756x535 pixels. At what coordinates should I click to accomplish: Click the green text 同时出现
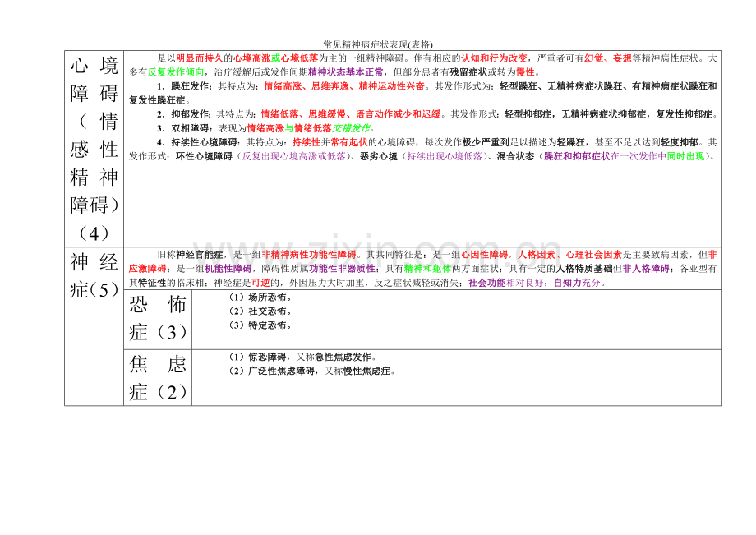(685, 156)
